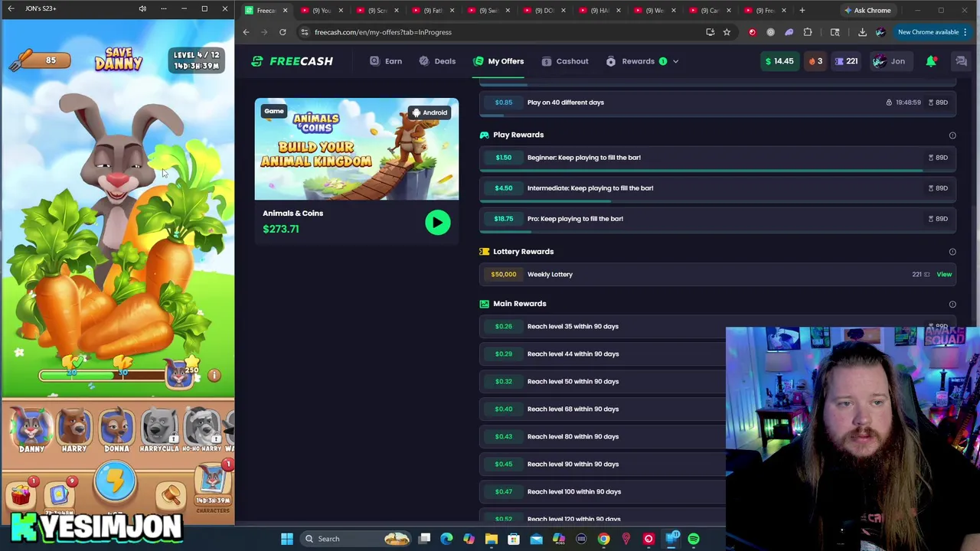Tap the info button beside carrot progress
This screenshot has height=551, width=980.
click(214, 376)
